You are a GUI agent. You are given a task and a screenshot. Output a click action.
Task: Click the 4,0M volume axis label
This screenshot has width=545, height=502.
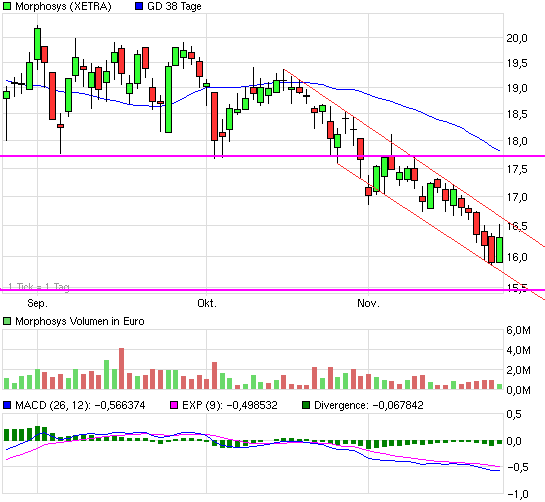click(x=519, y=350)
